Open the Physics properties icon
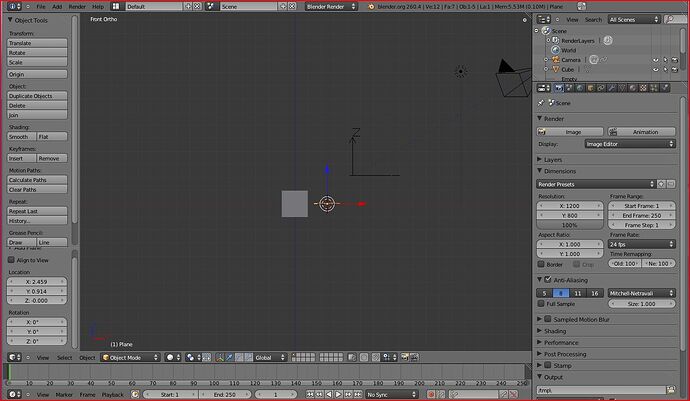The image size is (690, 401). [664, 88]
